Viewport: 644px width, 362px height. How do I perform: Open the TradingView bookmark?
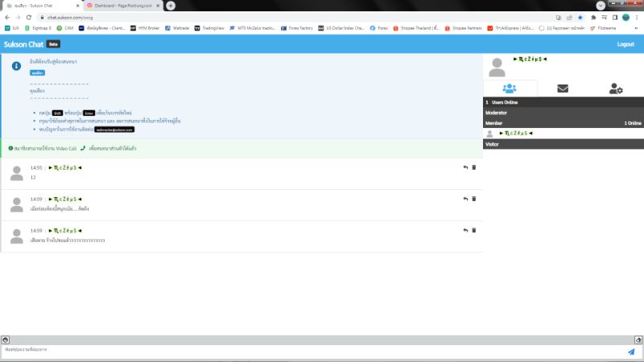coord(209,28)
